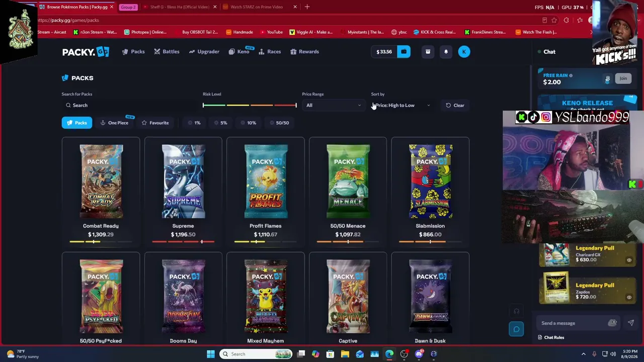Open the Sort by dropdown

tap(402, 105)
